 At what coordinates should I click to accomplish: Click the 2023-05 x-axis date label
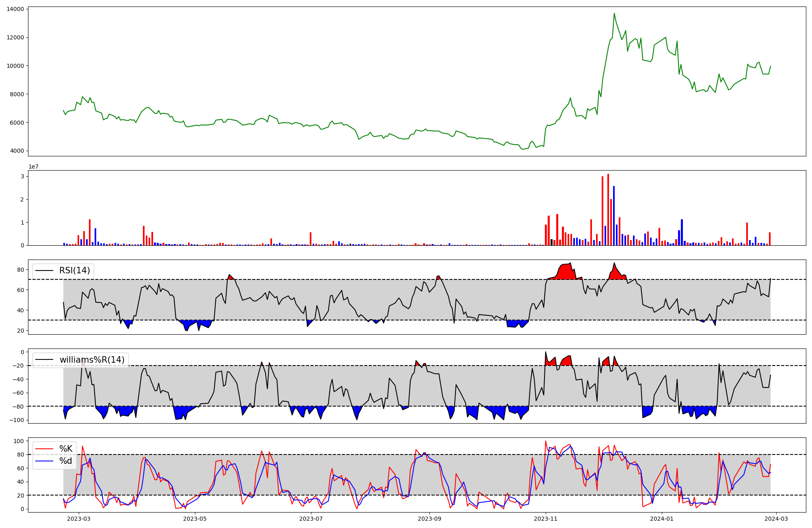point(195,519)
